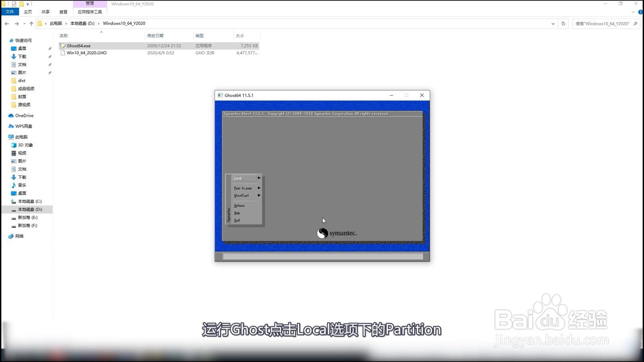Expand the GhostCast submenu arrow
Screen dimensions: 644x362
[x=259, y=195]
